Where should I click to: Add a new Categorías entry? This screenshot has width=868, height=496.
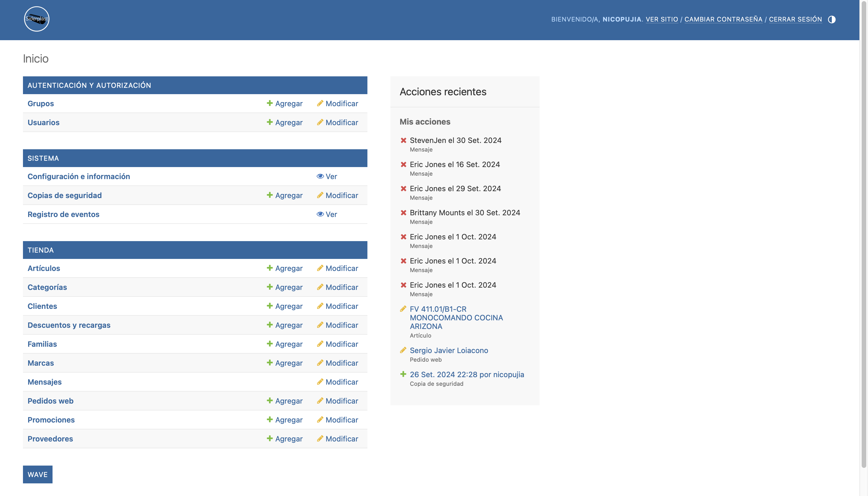284,287
